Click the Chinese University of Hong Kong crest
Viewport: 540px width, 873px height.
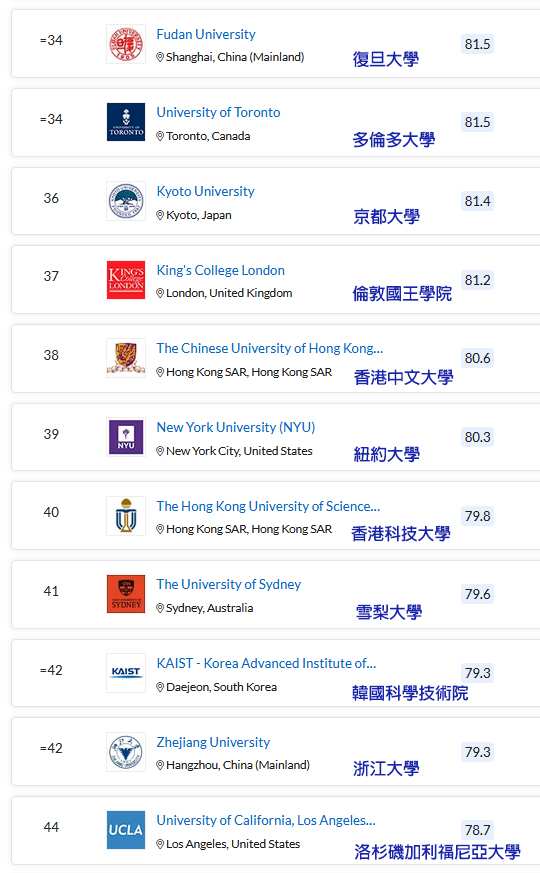point(126,358)
